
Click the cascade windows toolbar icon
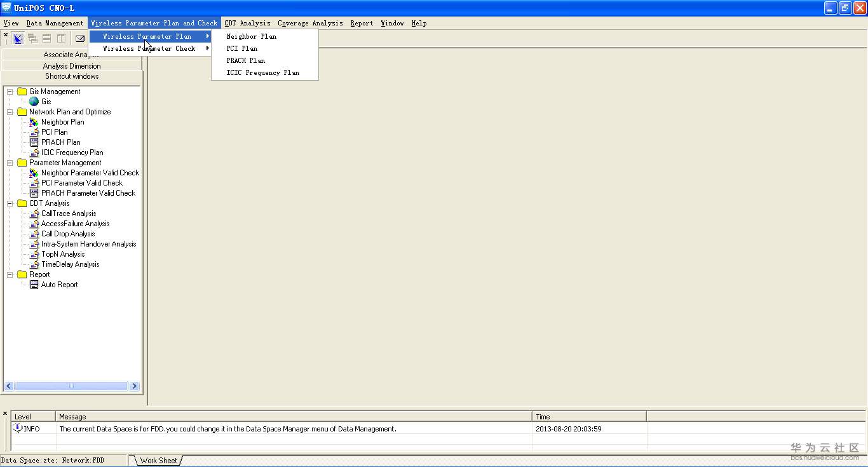[32, 39]
